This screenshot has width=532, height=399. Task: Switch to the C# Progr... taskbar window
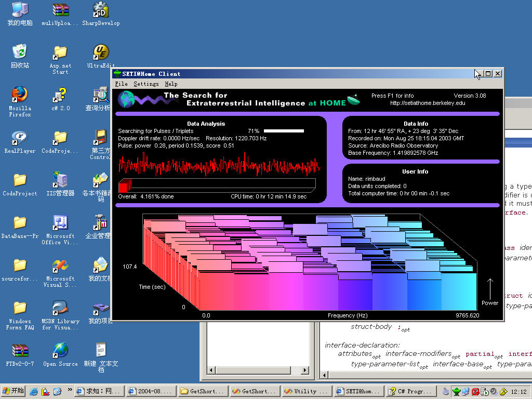point(410,392)
